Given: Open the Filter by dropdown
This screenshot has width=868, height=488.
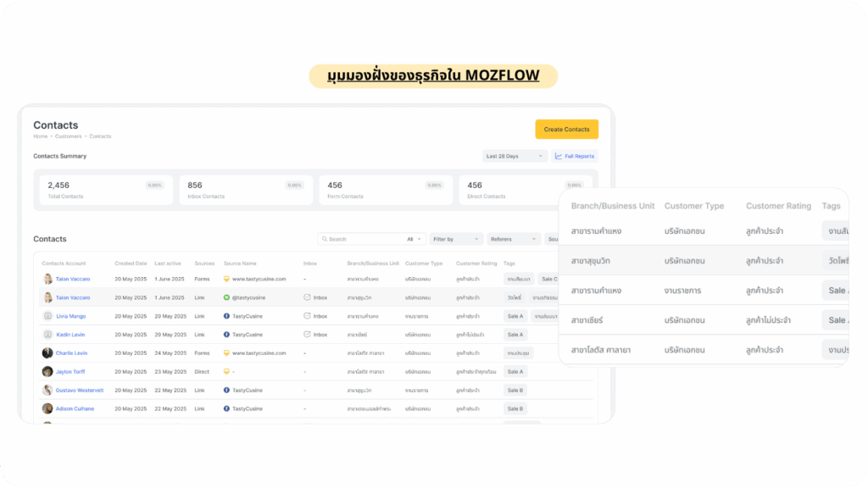Looking at the screenshot, I should 455,239.
